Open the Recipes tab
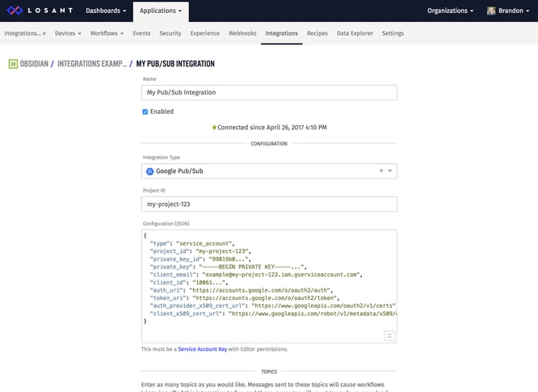 (x=317, y=33)
